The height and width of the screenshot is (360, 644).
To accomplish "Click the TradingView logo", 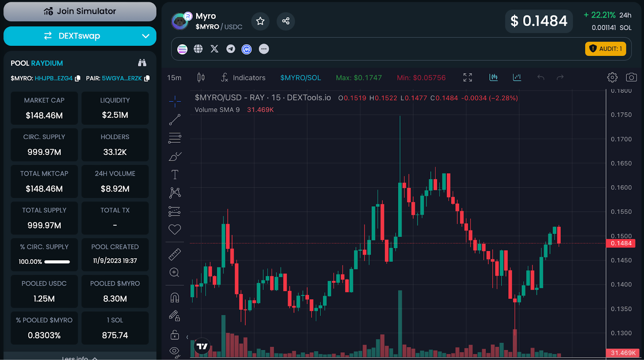I will 202,346.
